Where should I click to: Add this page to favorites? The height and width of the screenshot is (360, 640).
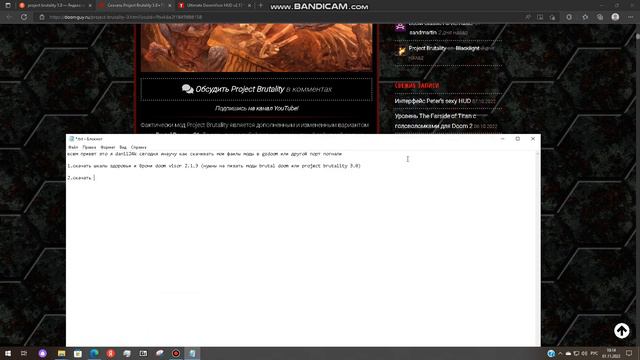coord(552,17)
